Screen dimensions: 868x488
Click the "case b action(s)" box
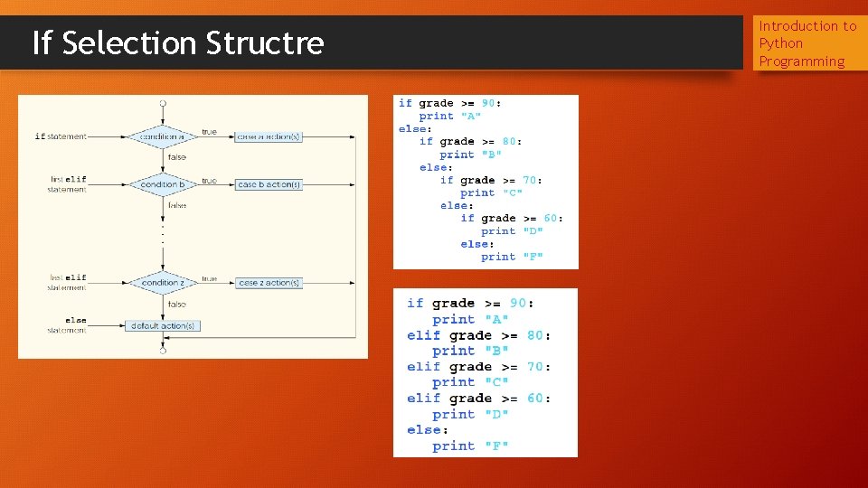click(x=269, y=184)
